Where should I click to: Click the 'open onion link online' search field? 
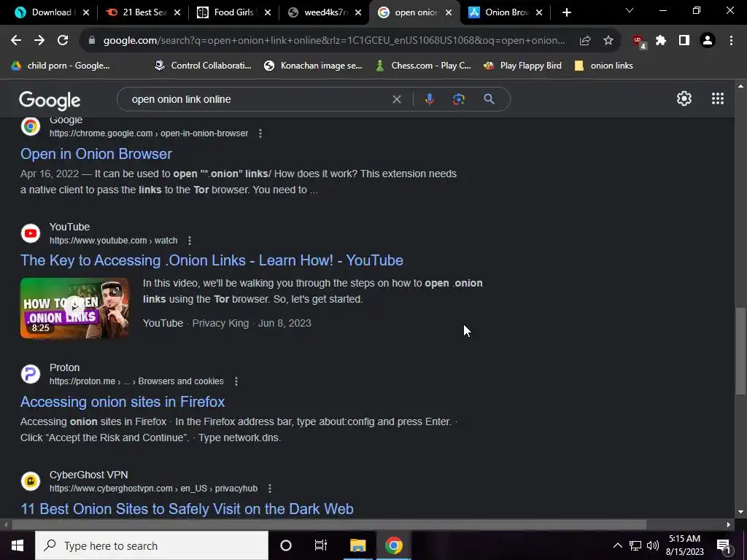[x=258, y=99]
